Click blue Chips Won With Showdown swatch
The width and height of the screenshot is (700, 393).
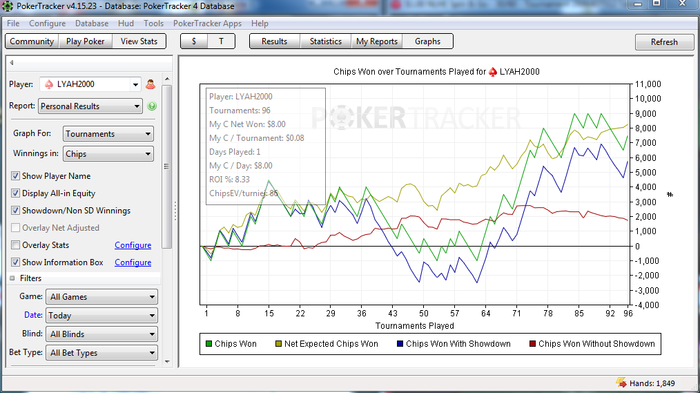[x=400, y=344]
